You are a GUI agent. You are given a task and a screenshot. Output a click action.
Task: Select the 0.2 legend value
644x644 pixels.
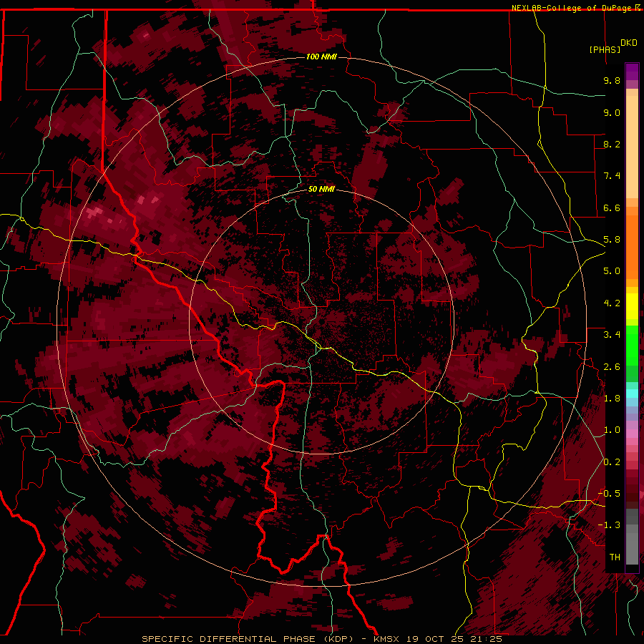612,462
